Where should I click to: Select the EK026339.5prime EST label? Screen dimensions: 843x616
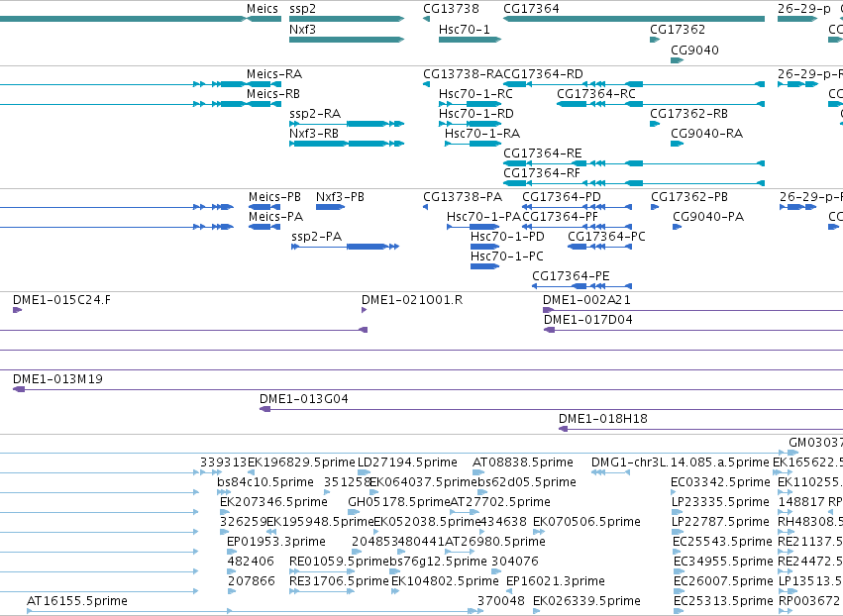586,601
